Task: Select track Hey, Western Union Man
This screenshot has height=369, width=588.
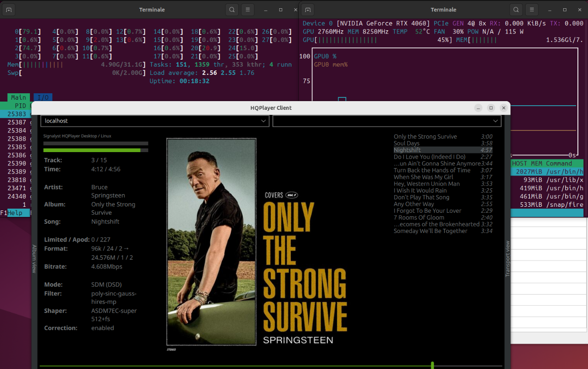Action: [x=443, y=184]
